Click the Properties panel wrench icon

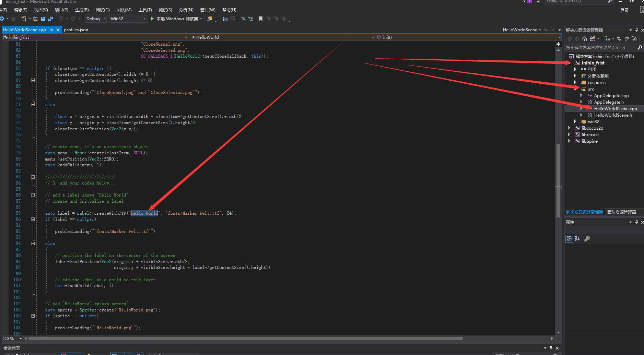pyautogui.click(x=587, y=239)
